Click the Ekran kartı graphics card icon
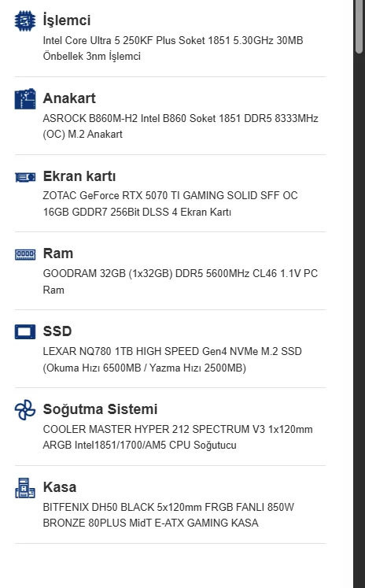The width and height of the screenshot is (365, 588). (x=25, y=177)
